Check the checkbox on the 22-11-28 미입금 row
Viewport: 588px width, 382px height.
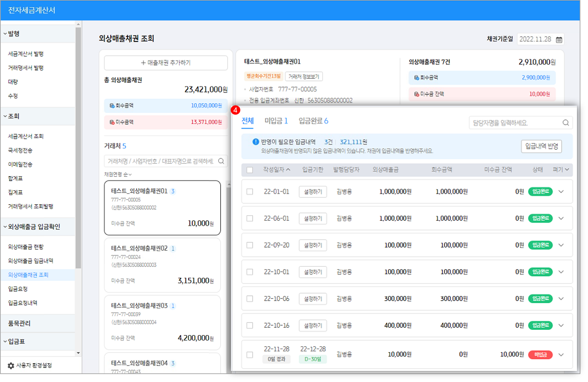click(250, 354)
